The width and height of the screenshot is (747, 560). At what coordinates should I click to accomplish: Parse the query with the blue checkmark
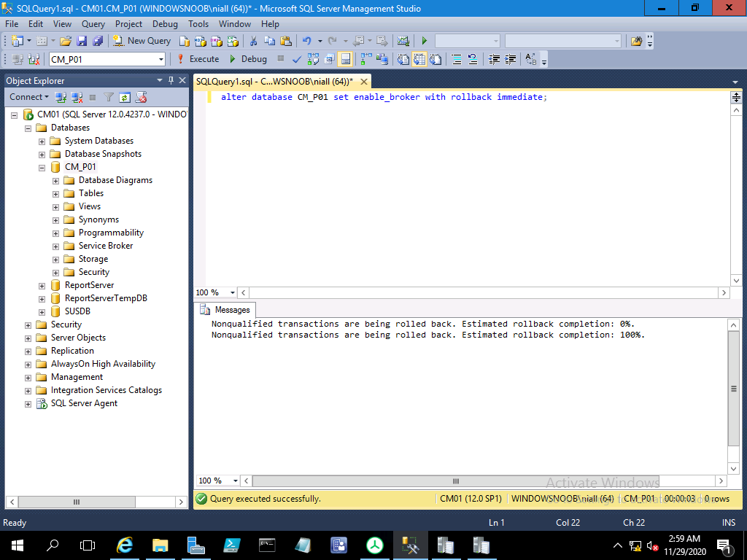tap(297, 59)
